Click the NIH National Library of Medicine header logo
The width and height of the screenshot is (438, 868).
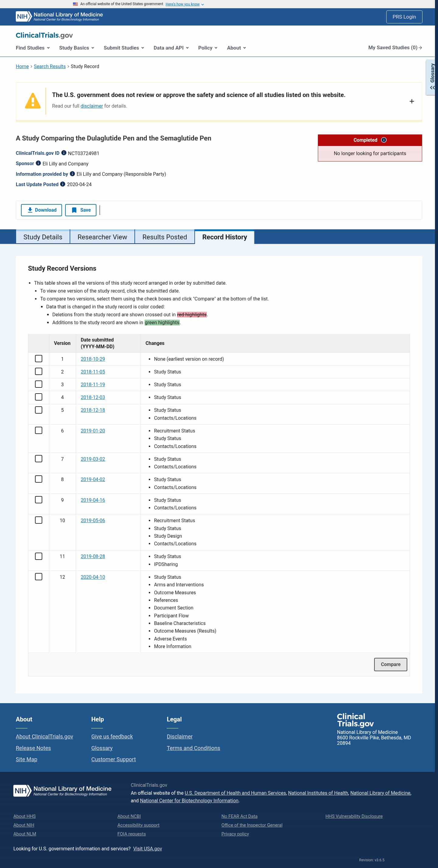click(x=59, y=16)
